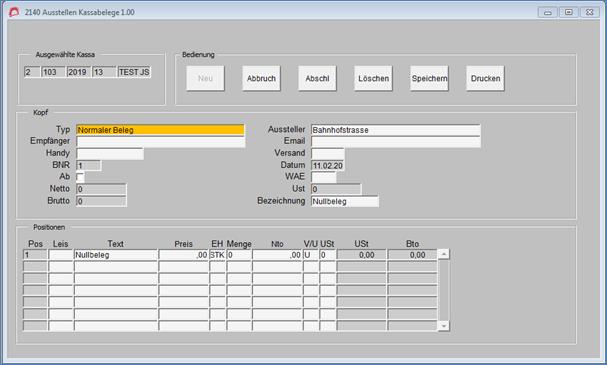Select the Typ field showing Normaler Beleg

tap(160, 130)
